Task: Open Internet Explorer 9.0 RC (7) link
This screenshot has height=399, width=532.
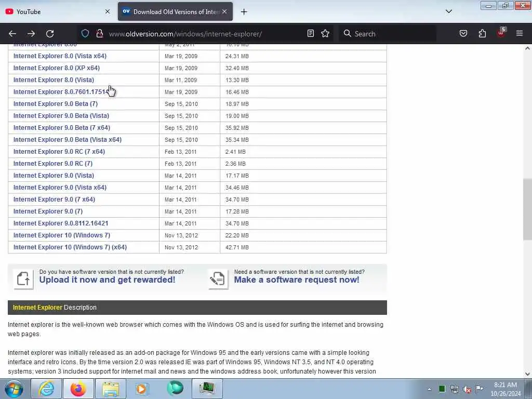Action: 53,164
